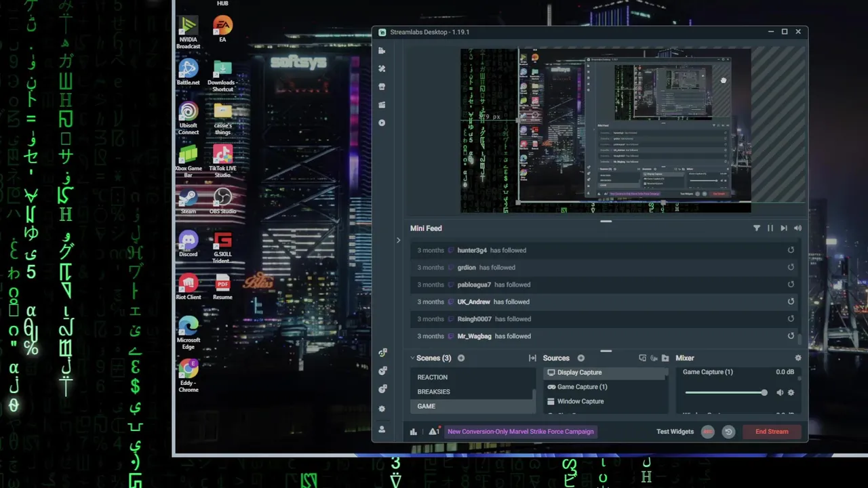Toggle the REC recording button

[707, 432]
